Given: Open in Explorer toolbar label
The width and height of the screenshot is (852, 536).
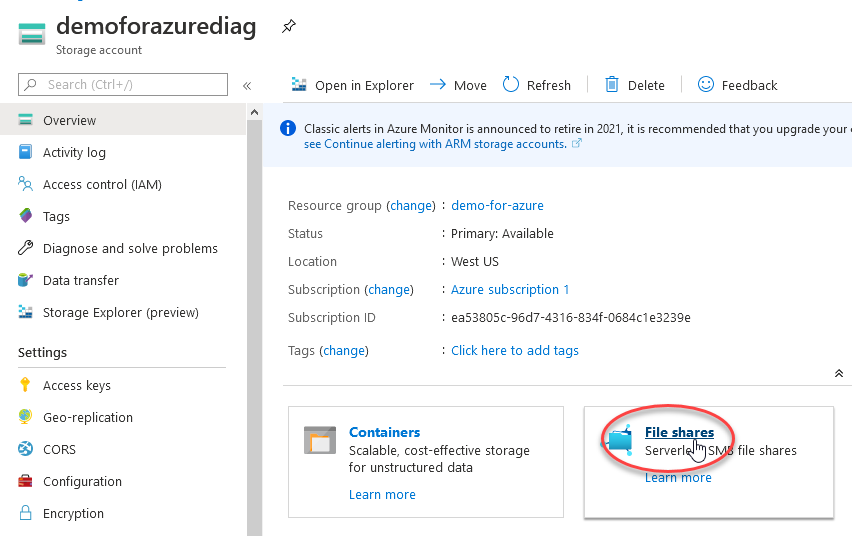Looking at the screenshot, I should point(365,85).
